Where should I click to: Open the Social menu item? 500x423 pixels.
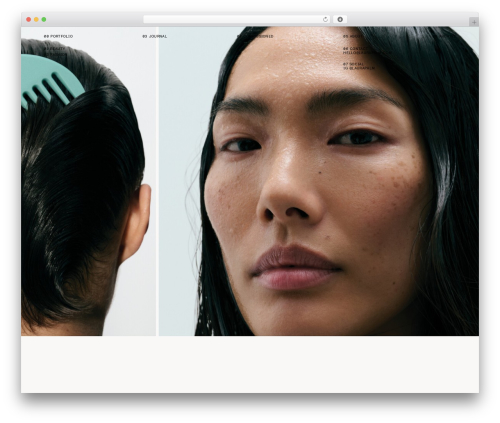[354, 64]
